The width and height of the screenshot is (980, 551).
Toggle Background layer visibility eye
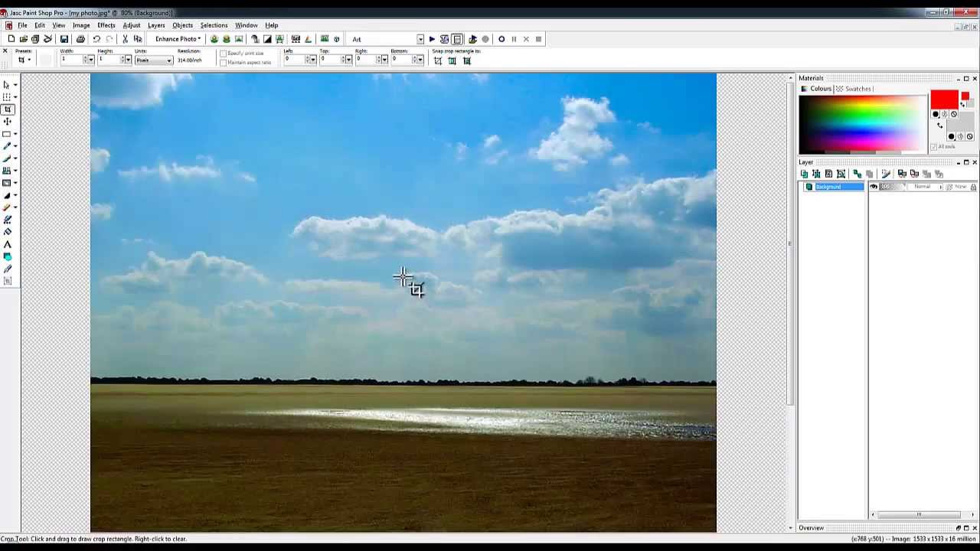[874, 186]
